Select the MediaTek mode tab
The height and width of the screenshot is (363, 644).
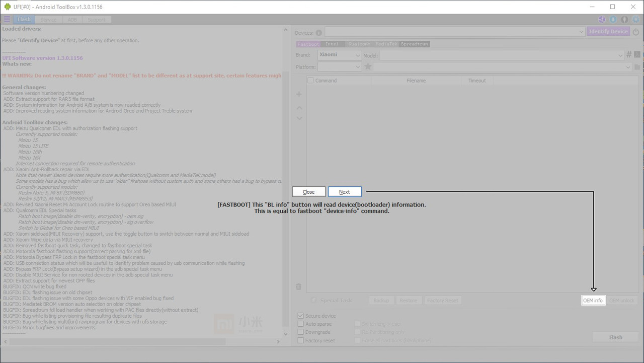click(386, 44)
